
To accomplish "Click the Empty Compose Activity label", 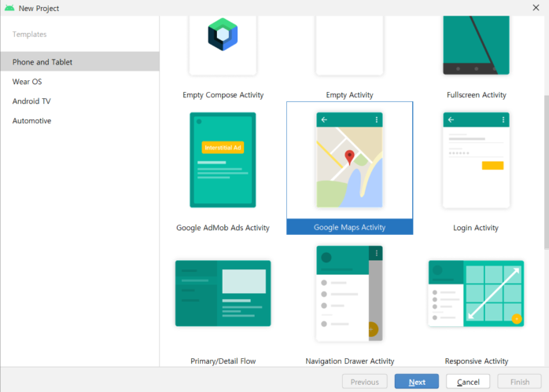I will 223,95.
